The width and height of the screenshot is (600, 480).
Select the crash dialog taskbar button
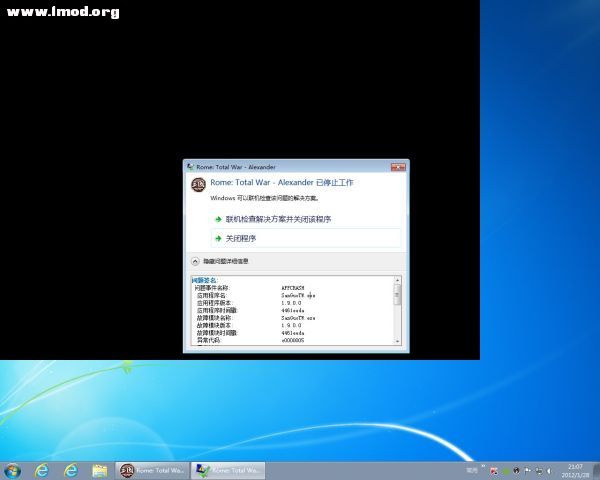pos(228,470)
